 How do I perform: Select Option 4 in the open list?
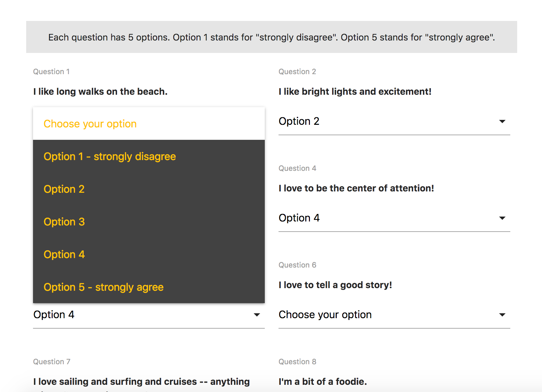click(x=64, y=254)
